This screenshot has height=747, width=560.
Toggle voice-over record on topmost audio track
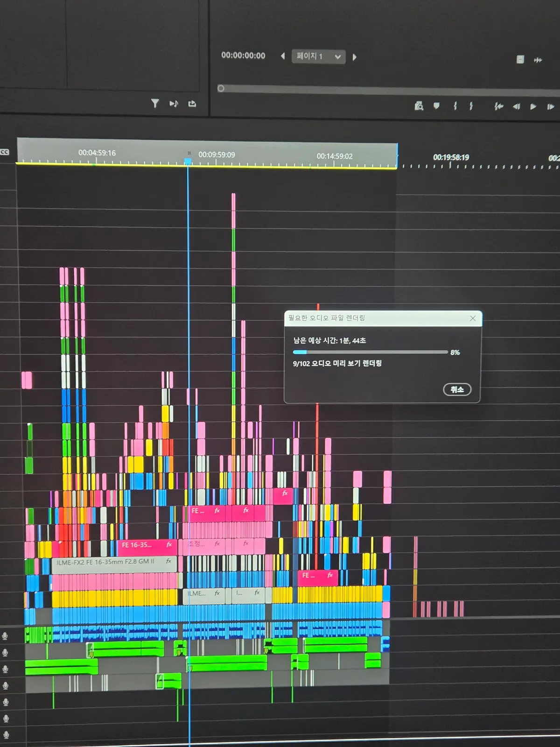5,636
